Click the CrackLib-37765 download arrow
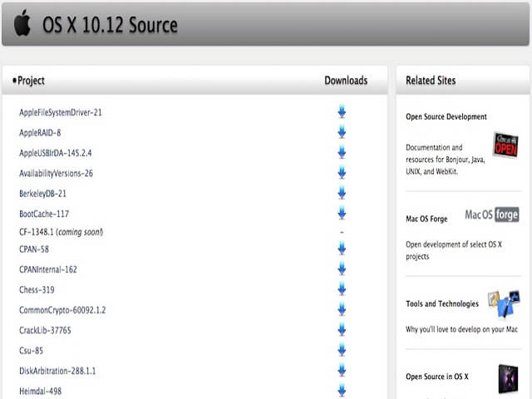This screenshot has height=399, width=532. [x=342, y=330]
